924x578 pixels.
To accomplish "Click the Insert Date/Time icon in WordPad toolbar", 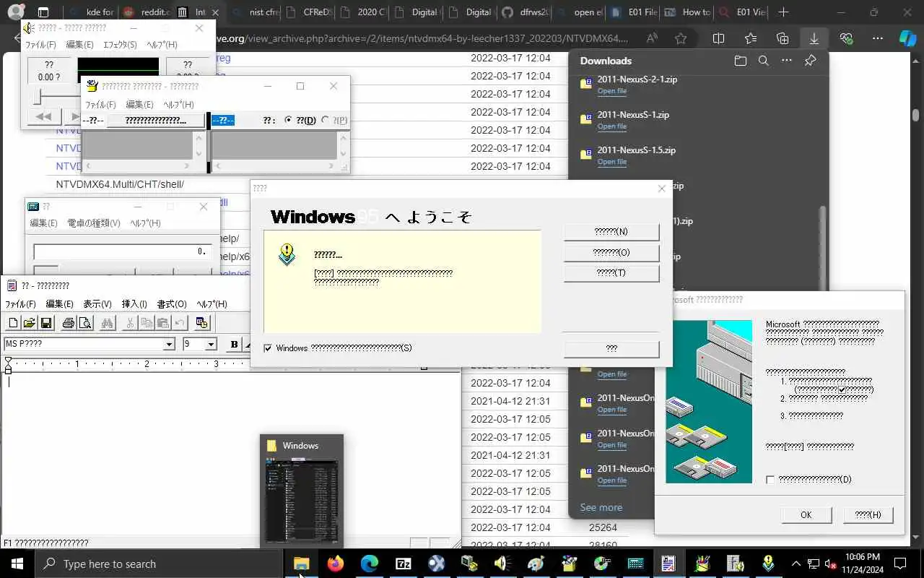I will [x=202, y=323].
